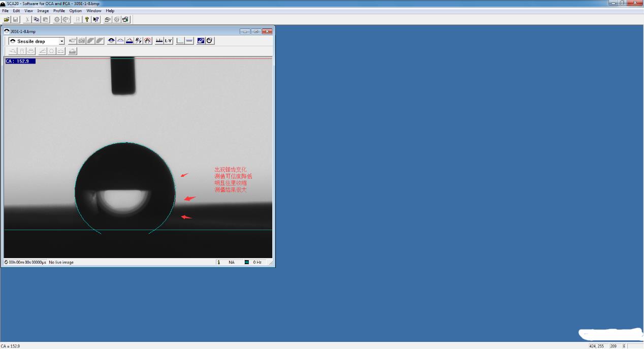Image resolution: width=644 pixels, height=349 pixels.
Task: Click the red top reference line
Action: click(x=203, y=58)
